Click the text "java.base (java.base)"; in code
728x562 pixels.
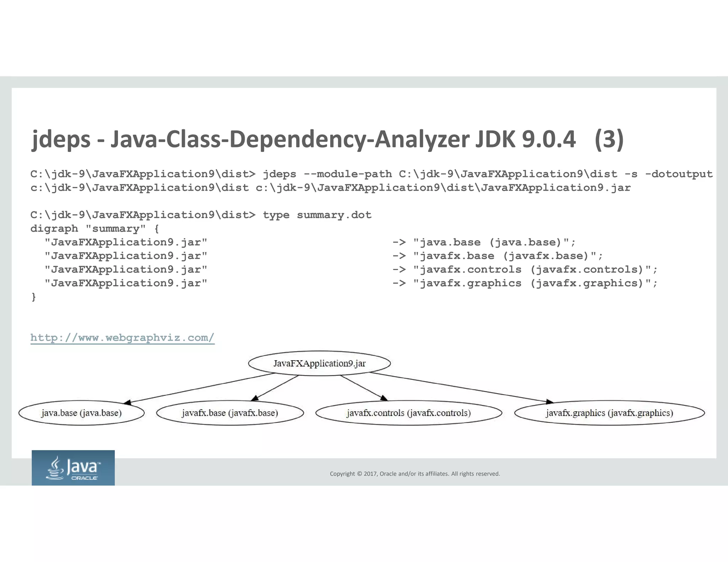point(494,242)
